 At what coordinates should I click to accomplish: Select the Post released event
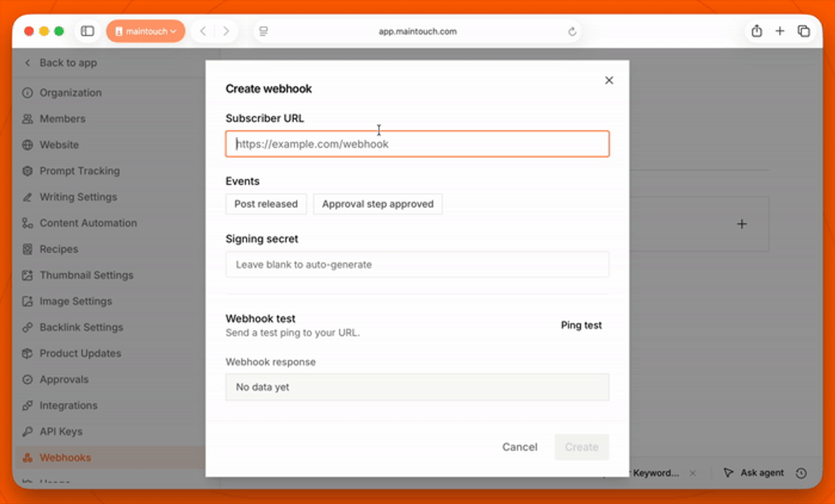click(266, 204)
